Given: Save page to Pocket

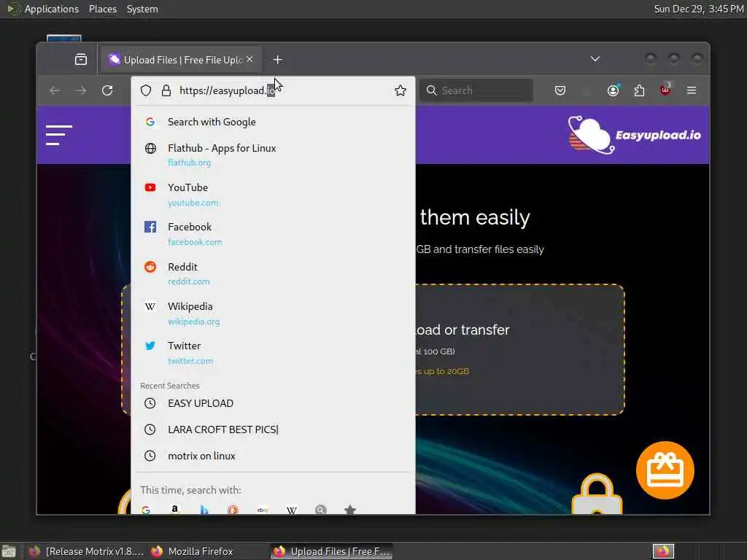Looking at the screenshot, I should click(560, 90).
